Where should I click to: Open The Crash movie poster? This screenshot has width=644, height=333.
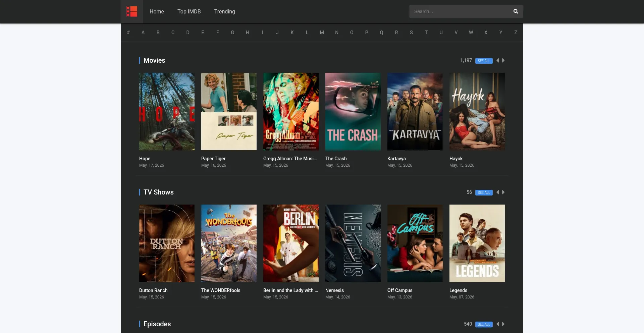point(353,111)
